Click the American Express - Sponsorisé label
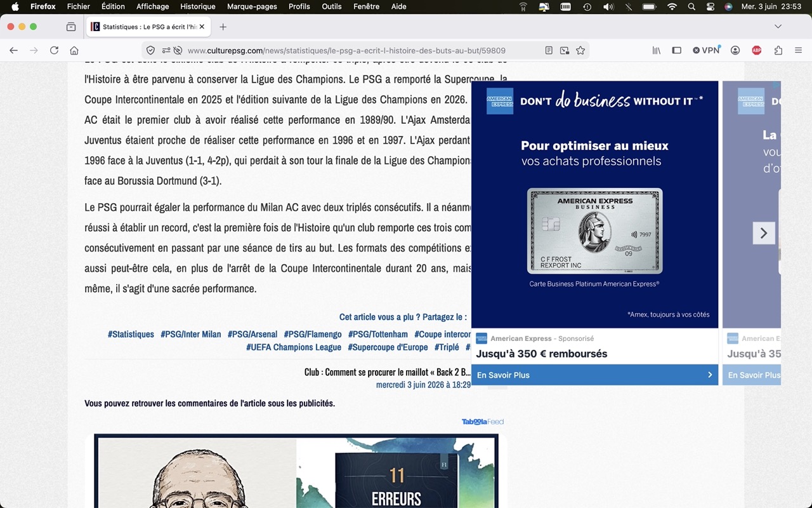The width and height of the screenshot is (812, 508). tap(542, 338)
